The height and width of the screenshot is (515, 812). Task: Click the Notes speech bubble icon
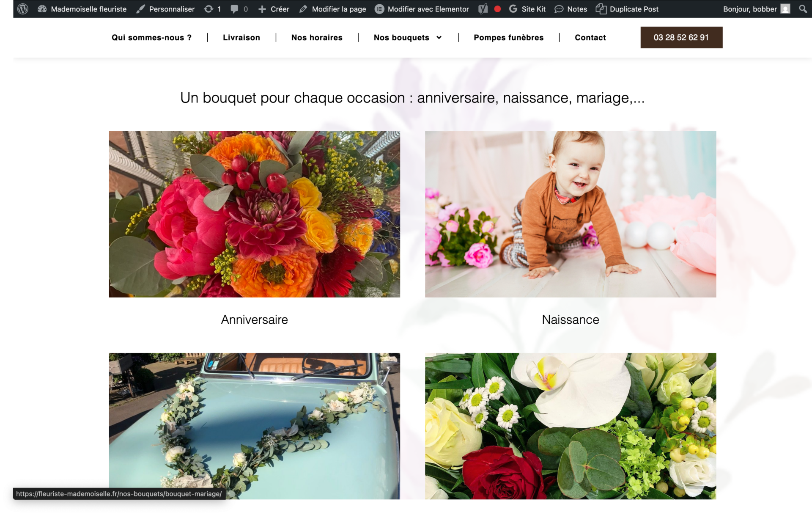point(559,9)
